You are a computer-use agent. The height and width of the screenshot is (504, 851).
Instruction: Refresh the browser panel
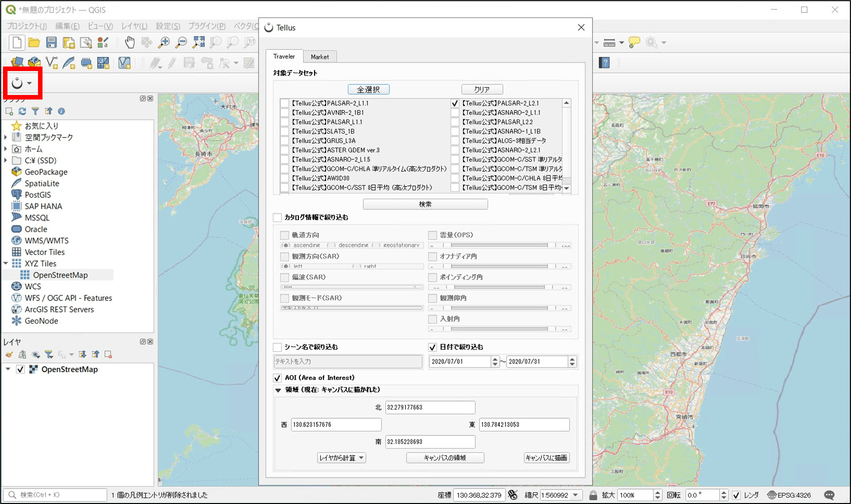(22, 111)
